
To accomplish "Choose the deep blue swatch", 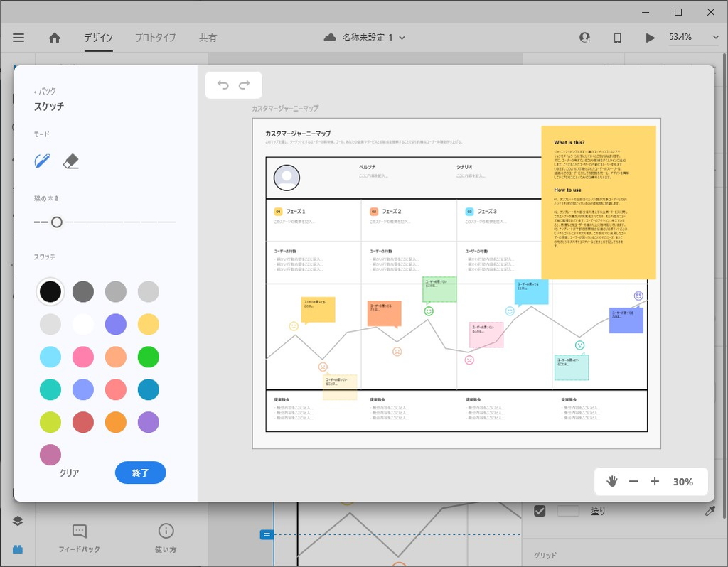I will tap(149, 390).
